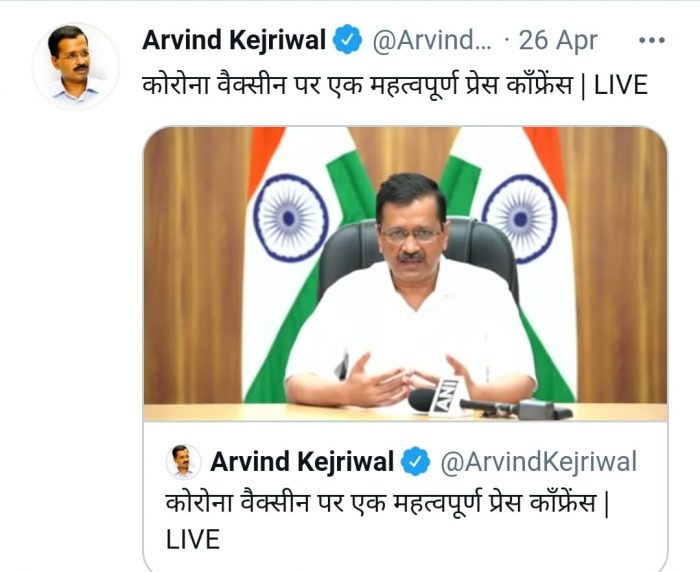The height and width of the screenshot is (572, 700).
Task: Open Arvind Kejriwal display name at top
Action: pos(234,40)
